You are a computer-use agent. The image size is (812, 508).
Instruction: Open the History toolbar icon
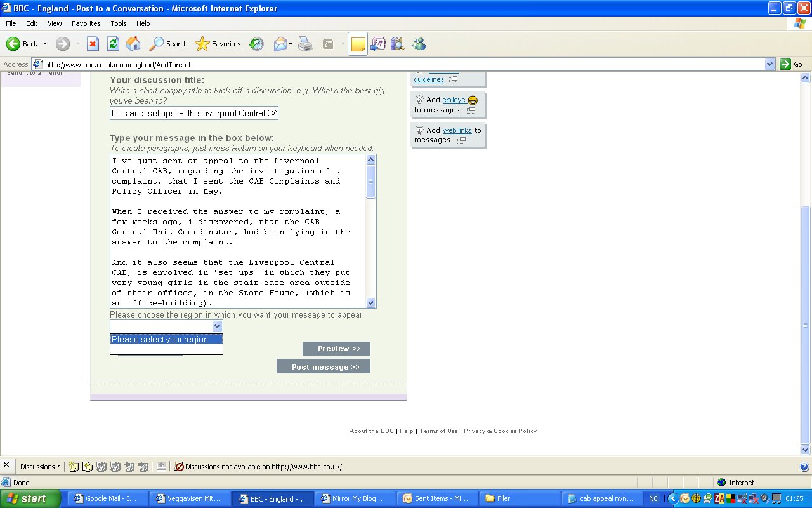pos(256,44)
